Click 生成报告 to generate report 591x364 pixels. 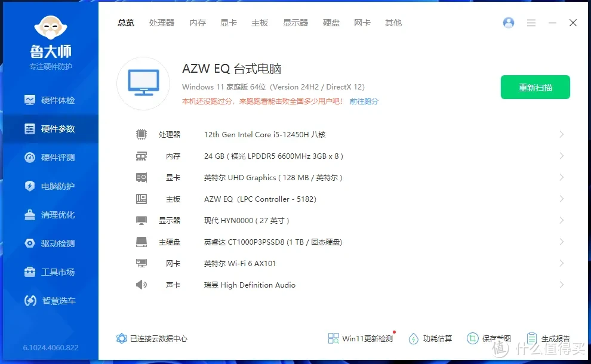click(x=549, y=338)
